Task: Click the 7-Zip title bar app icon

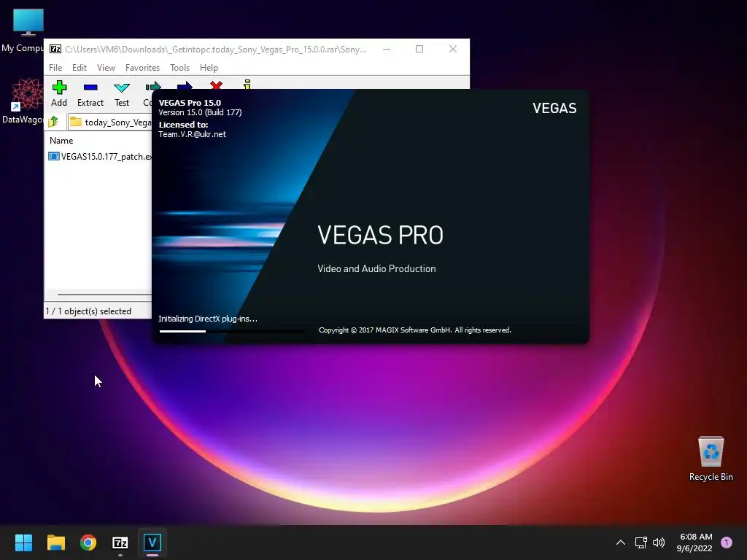Action: tap(55, 49)
